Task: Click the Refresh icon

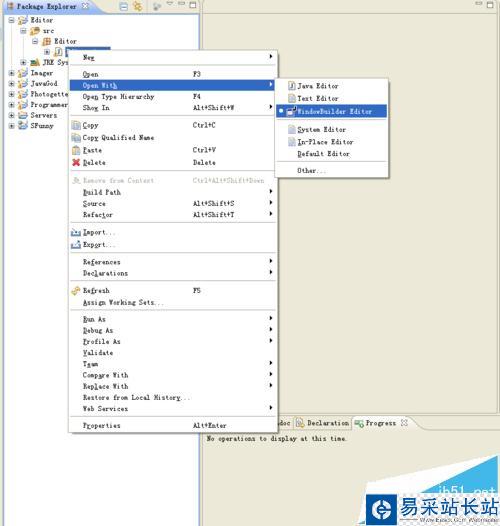Action: tap(76, 291)
